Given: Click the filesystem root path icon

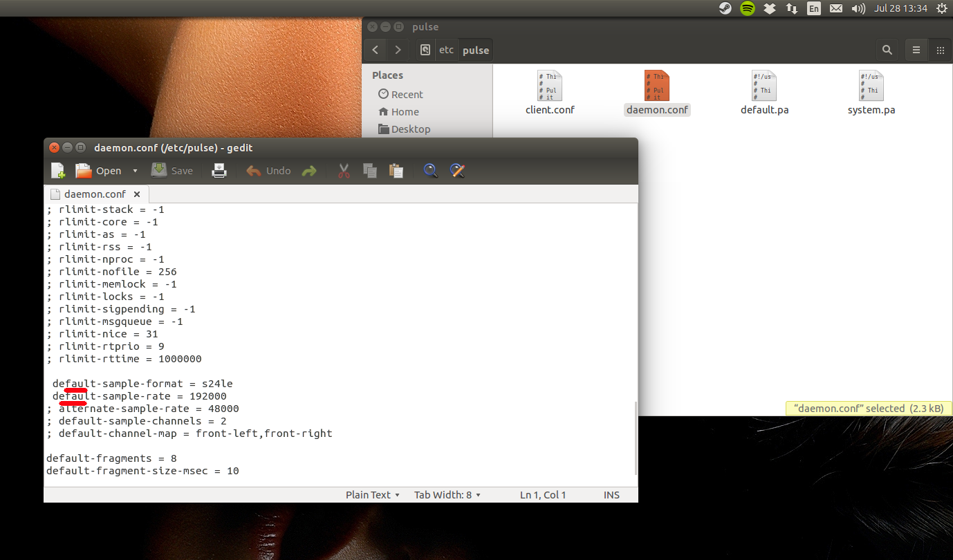Looking at the screenshot, I should tap(425, 50).
